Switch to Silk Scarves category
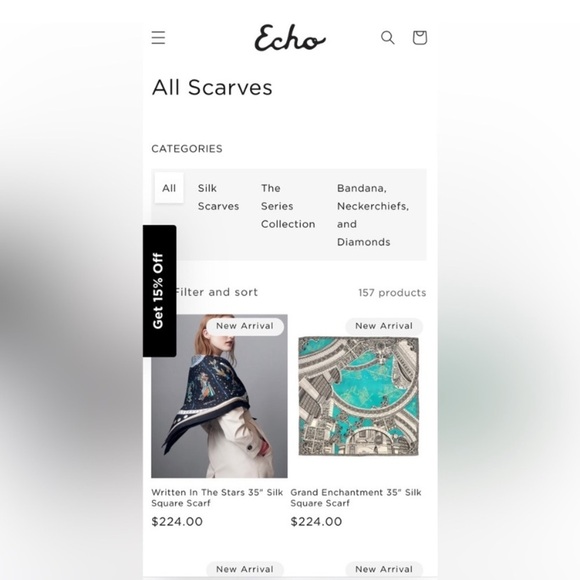580x580 pixels. [x=218, y=197]
